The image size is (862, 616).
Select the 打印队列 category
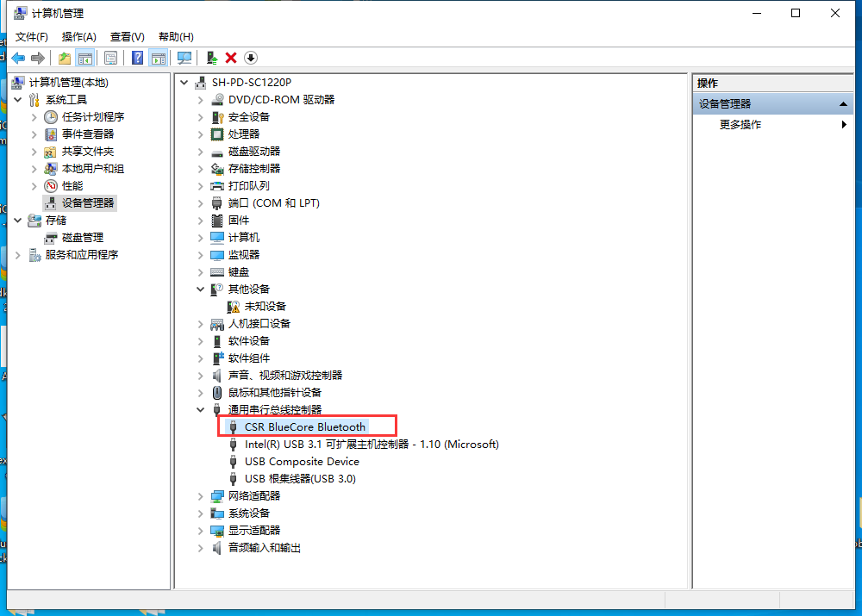tap(249, 186)
